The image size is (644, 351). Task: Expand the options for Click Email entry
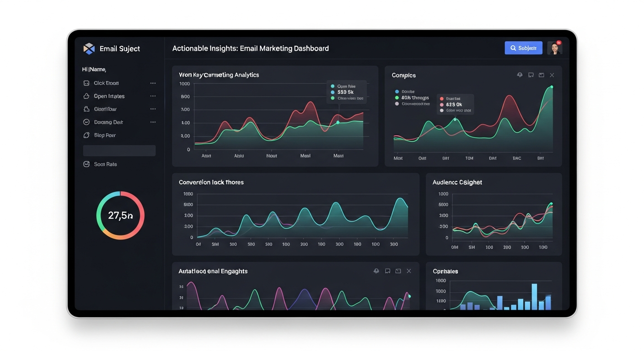153,83
